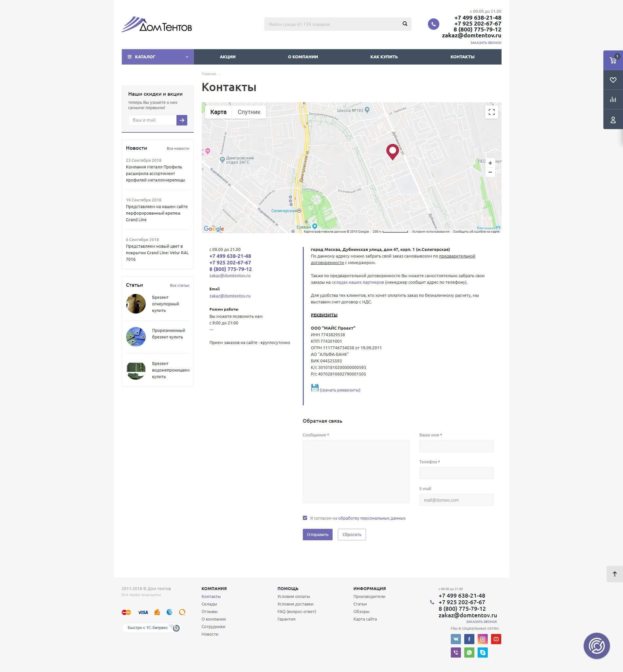Screen dimensions: 623x672
Task: Click the scroll-to-top arrow button
Action: tap(614, 574)
